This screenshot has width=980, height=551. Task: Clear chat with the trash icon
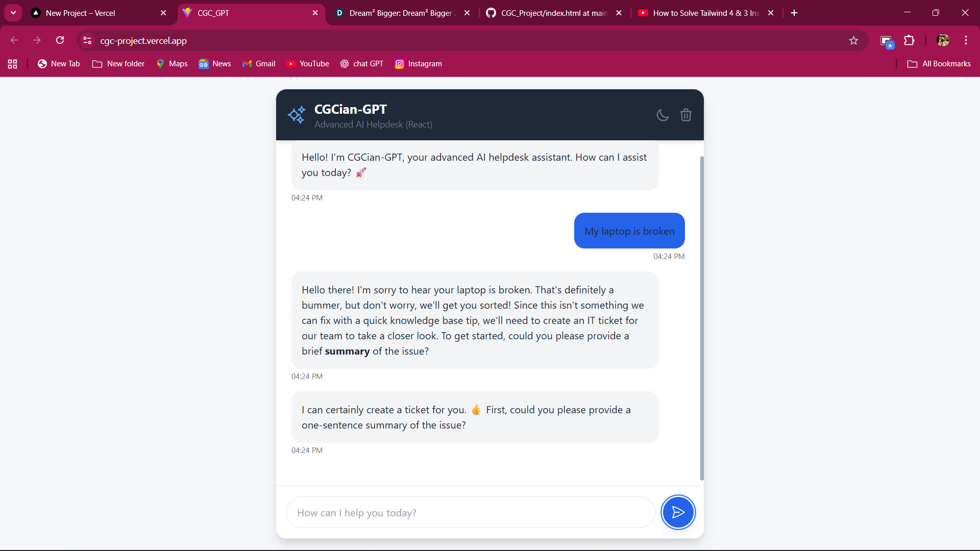point(686,115)
